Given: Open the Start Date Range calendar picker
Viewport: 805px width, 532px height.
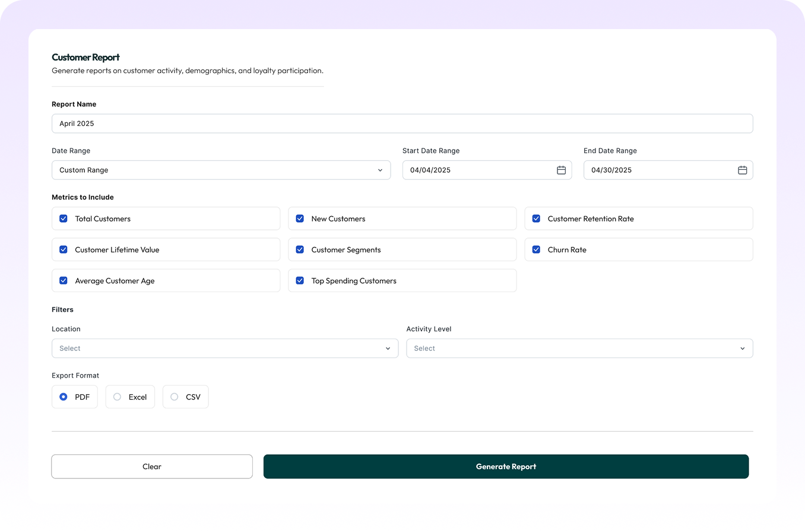Looking at the screenshot, I should pos(561,170).
